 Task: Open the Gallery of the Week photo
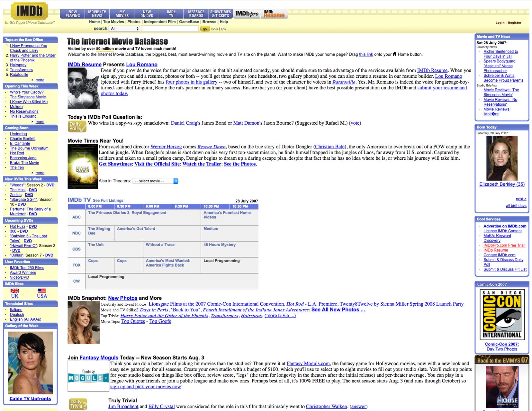click(x=30, y=362)
